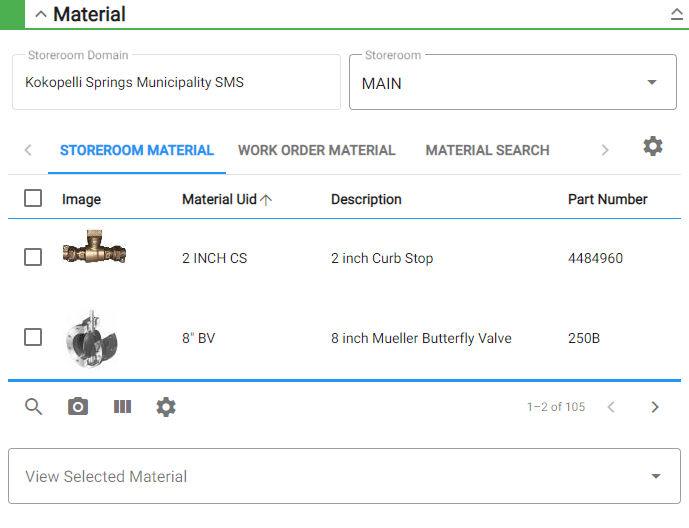The image size is (689, 528).
Task: Sort by the Material Uid column header
Action: [x=219, y=200]
